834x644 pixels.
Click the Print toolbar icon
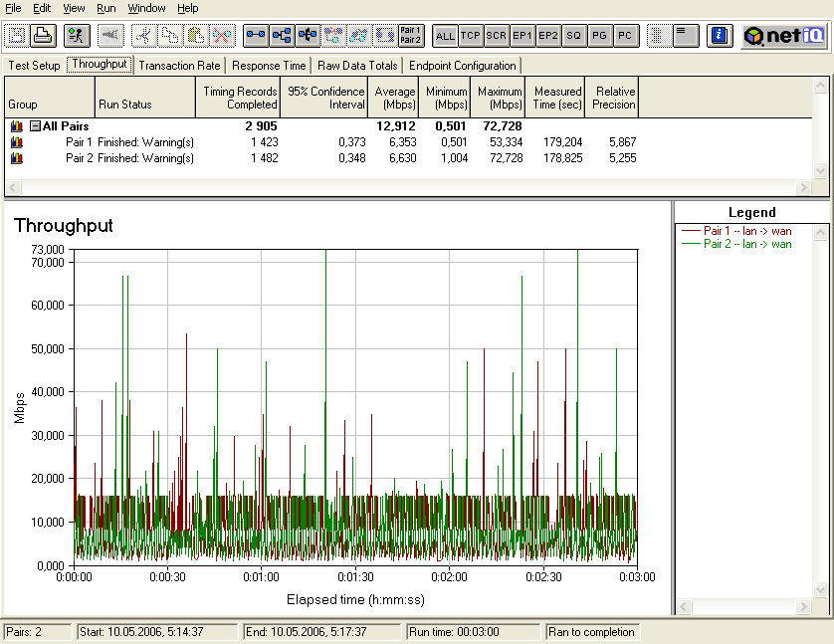(43, 36)
